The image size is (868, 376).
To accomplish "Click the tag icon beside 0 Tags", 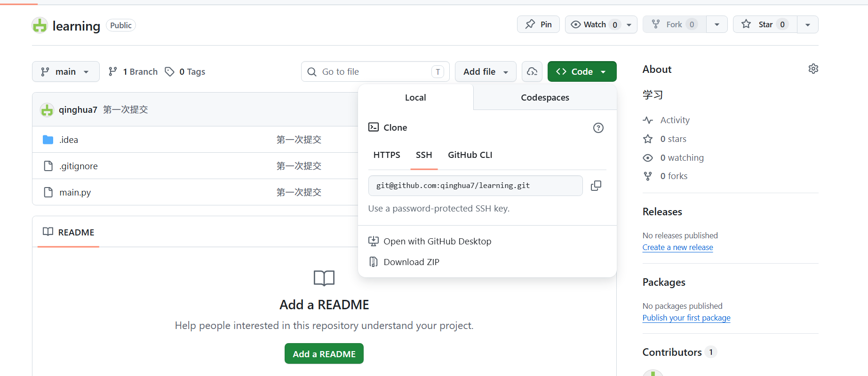I will point(169,71).
